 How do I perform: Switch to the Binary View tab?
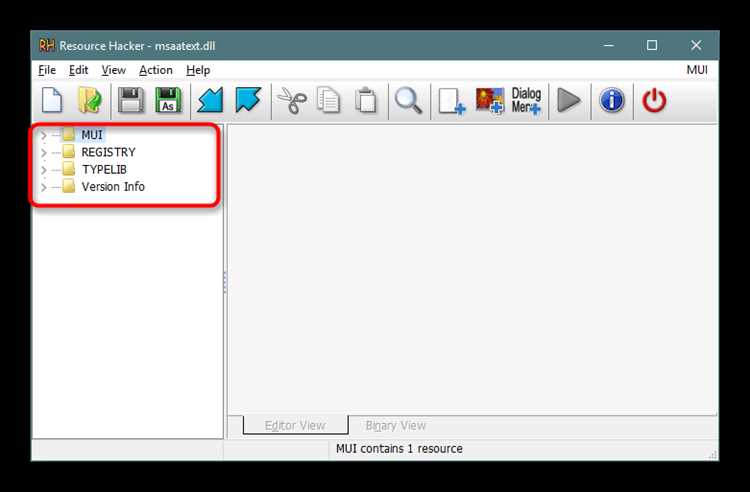point(396,425)
